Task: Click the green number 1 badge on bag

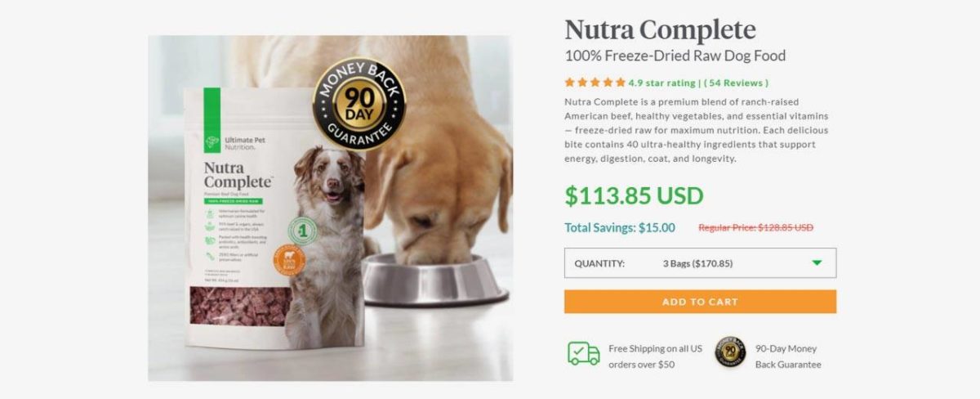Action: pos(303,230)
